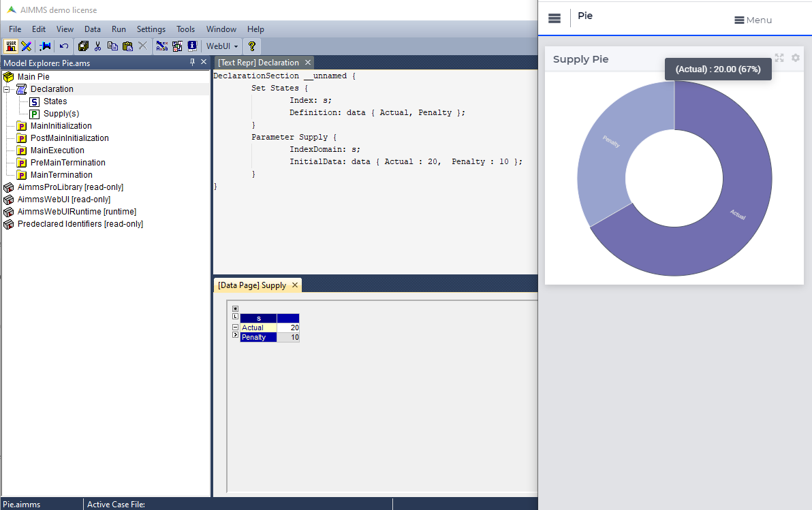This screenshot has height=510, width=812.
Task: Click the yellow question mark help icon
Action: (251, 46)
